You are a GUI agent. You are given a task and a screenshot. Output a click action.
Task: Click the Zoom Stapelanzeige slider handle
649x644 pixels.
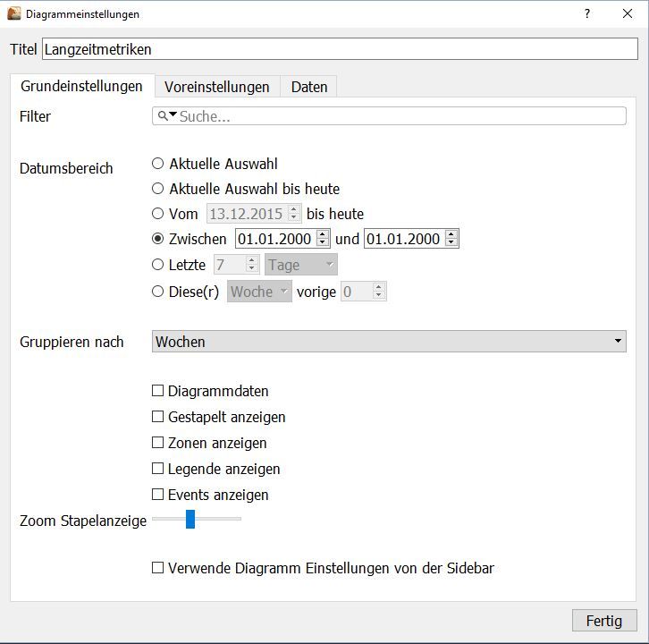tap(190, 520)
